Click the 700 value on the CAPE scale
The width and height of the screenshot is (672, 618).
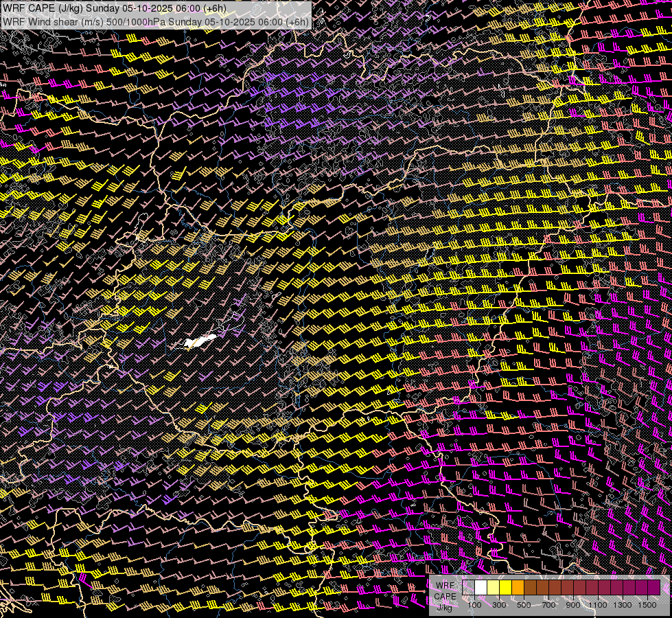pos(548,605)
